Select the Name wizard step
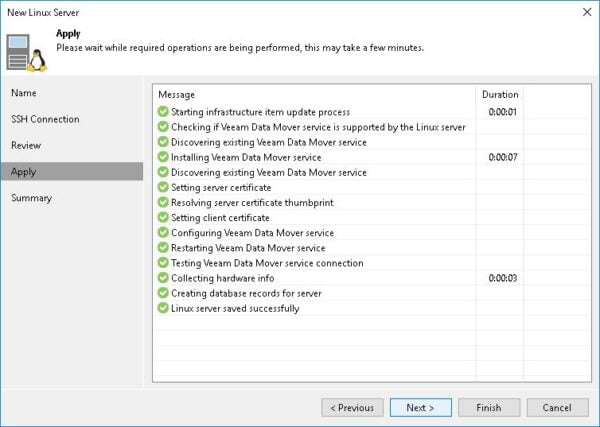600x427 pixels. pos(24,93)
